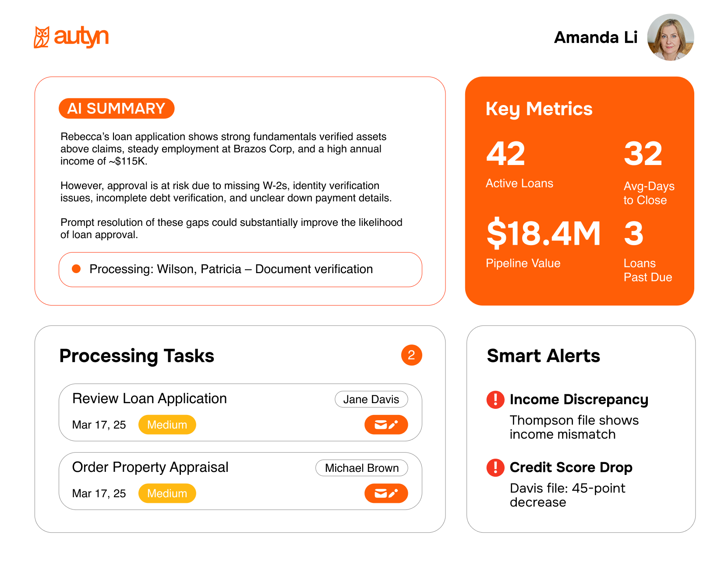
Task: Click the autyn owl logo
Action: click(x=71, y=37)
